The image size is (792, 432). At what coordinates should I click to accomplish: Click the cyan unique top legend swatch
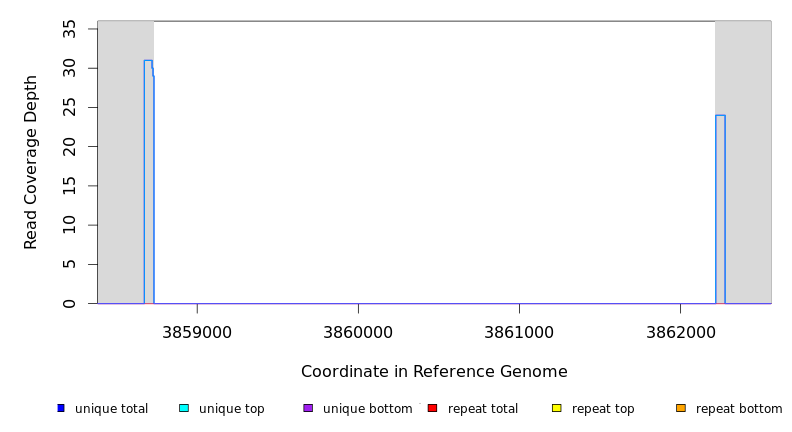[x=184, y=408]
